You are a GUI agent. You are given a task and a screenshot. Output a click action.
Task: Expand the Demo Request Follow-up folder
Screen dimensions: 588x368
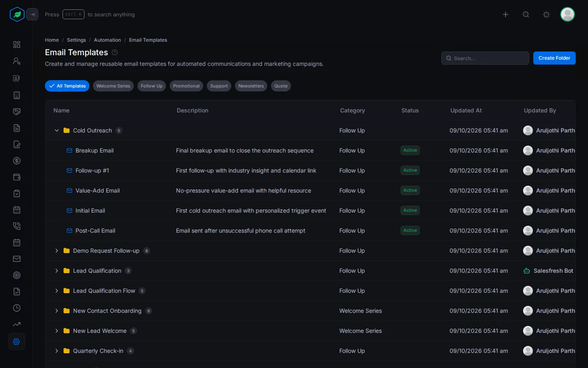coord(57,251)
